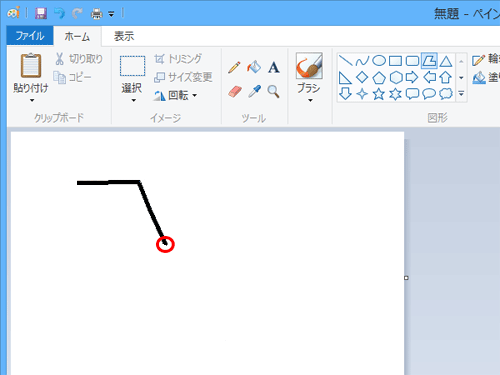
Task: Select the Five-point star shape
Action: (x=379, y=94)
